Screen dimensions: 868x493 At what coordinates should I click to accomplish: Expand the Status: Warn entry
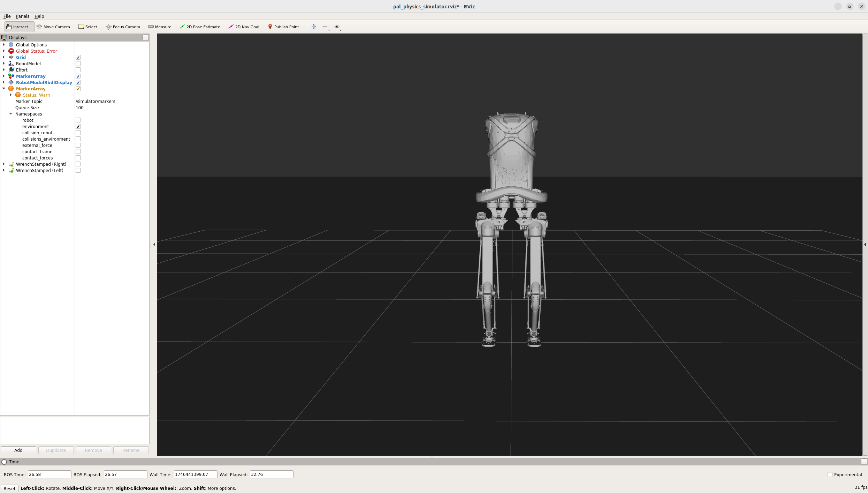tap(11, 95)
